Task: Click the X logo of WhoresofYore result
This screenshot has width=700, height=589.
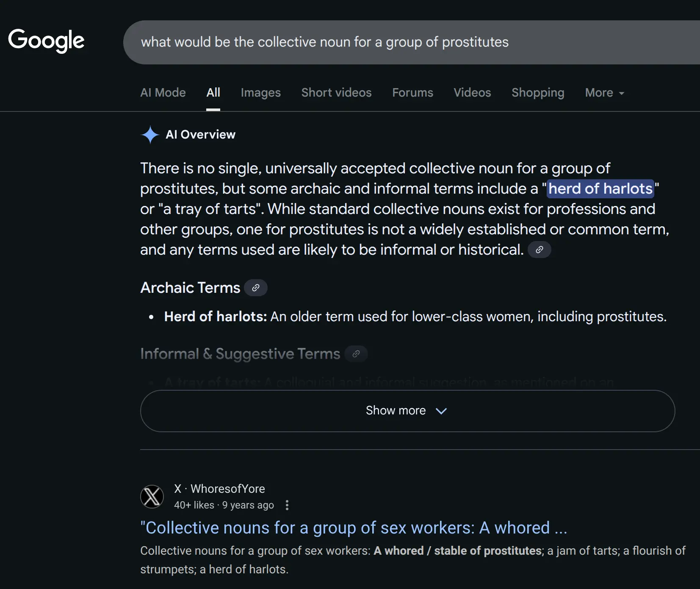Action: tap(152, 497)
